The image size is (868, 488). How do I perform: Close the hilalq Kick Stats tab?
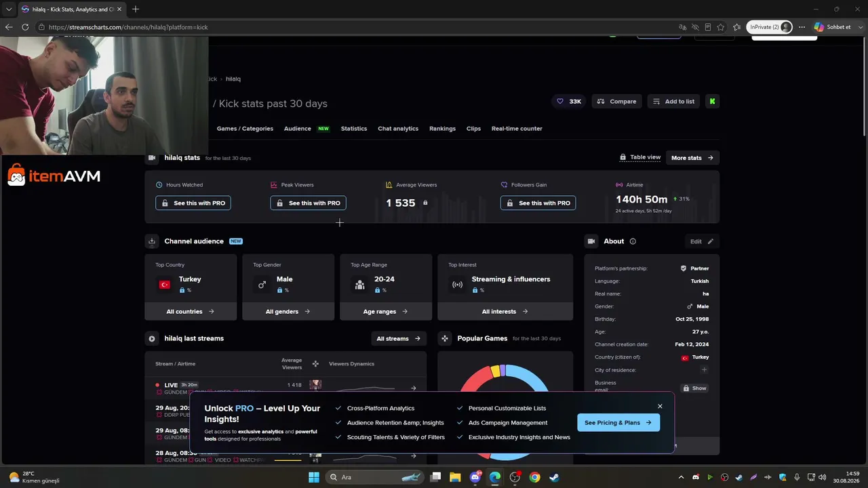(x=119, y=9)
